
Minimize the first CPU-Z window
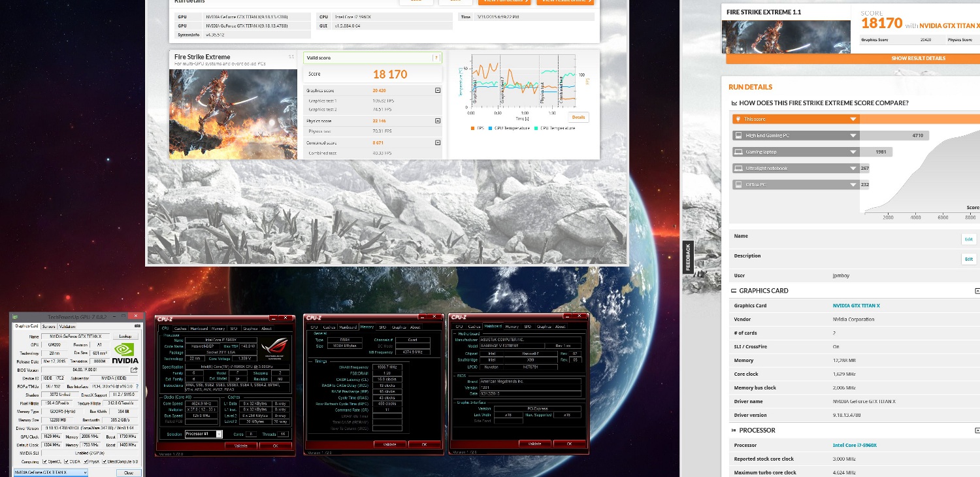point(273,318)
